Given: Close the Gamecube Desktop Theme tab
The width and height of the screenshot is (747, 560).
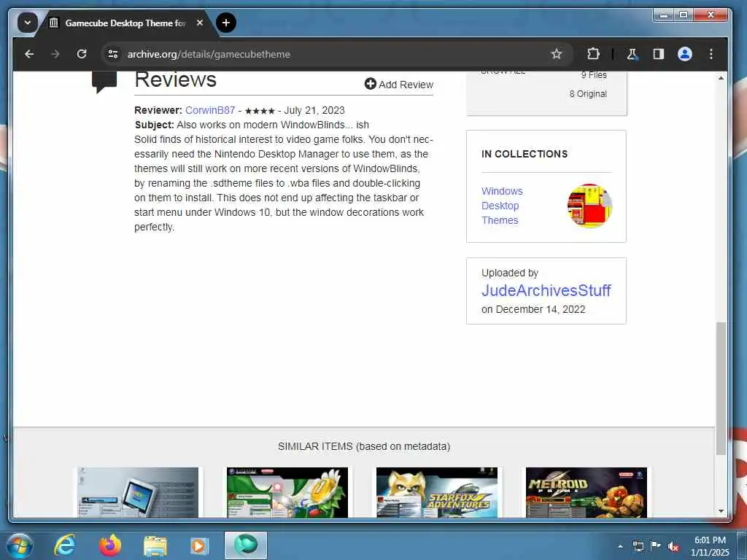Looking at the screenshot, I should 200,23.
